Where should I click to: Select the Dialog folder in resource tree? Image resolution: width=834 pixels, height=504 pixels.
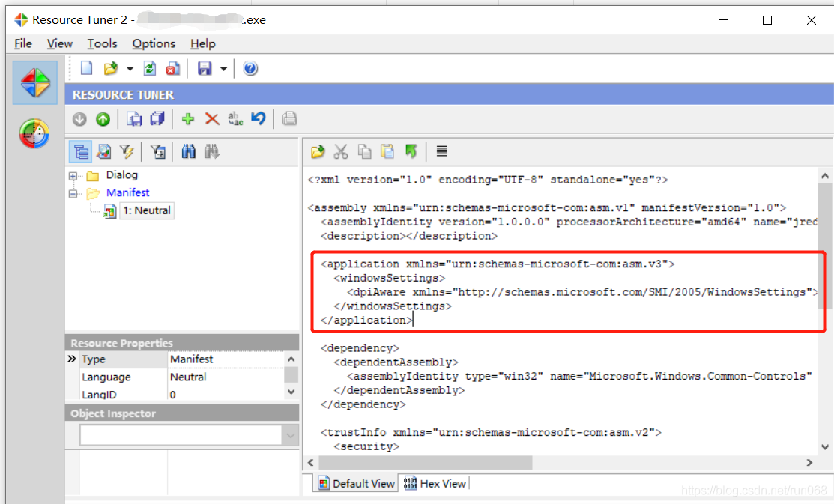[x=122, y=175]
